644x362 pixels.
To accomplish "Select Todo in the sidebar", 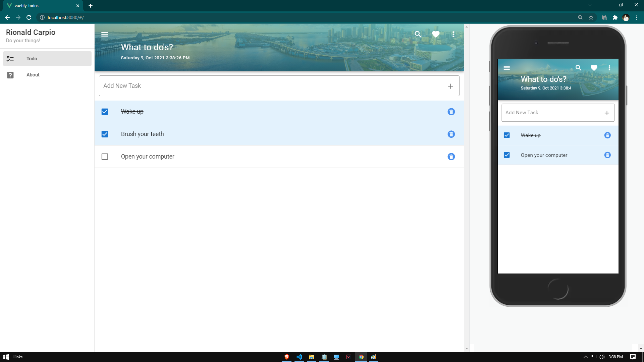I will pyautogui.click(x=47, y=59).
